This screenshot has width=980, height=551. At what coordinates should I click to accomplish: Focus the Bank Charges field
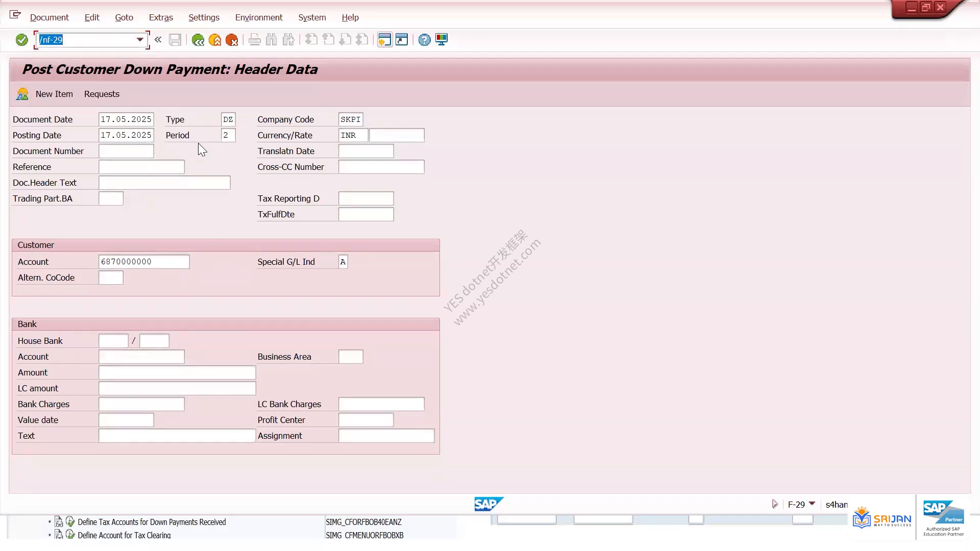pyautogui.click(x=141, y=404)
